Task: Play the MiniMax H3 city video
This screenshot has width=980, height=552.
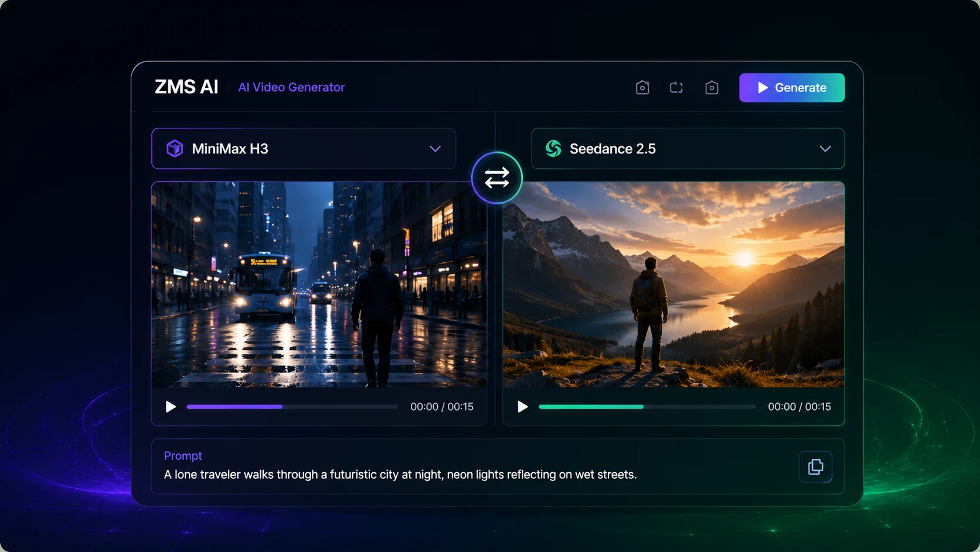Action: pos(171,407)
